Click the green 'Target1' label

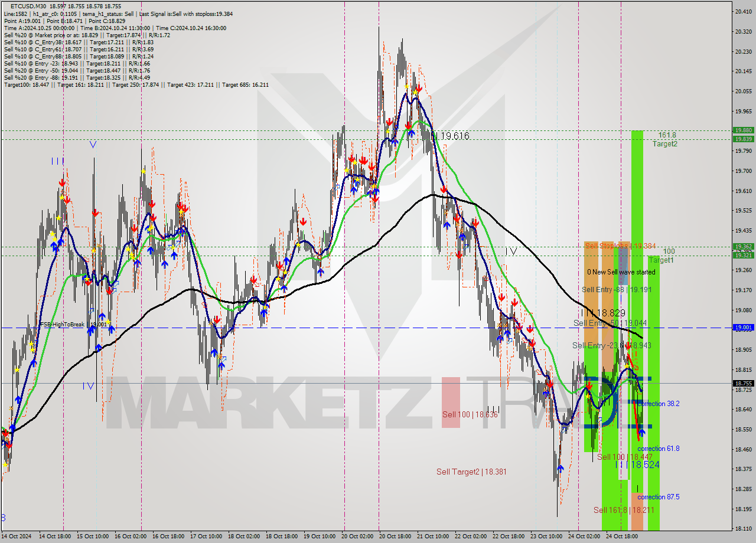pyautogui.click(x=661, y=260)
